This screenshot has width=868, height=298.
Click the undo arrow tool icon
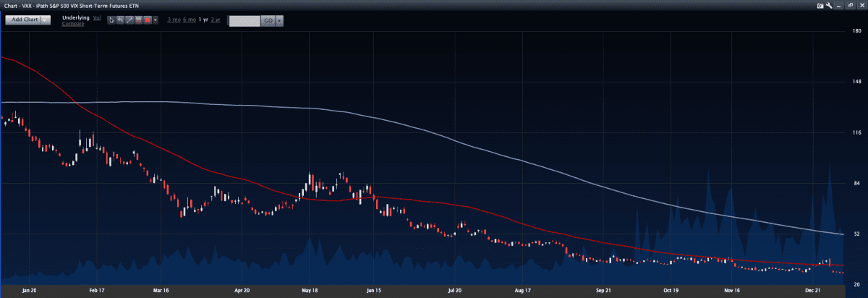coord(120,20)
